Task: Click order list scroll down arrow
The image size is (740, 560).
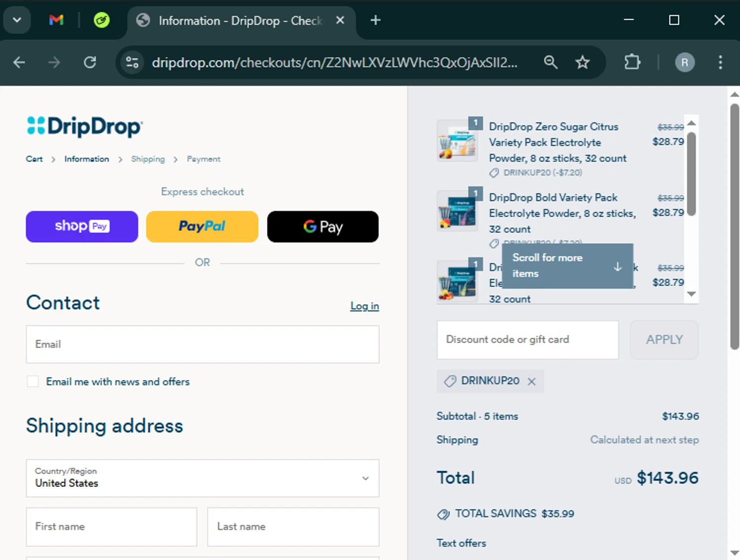Action: click(x=692, y=294)
